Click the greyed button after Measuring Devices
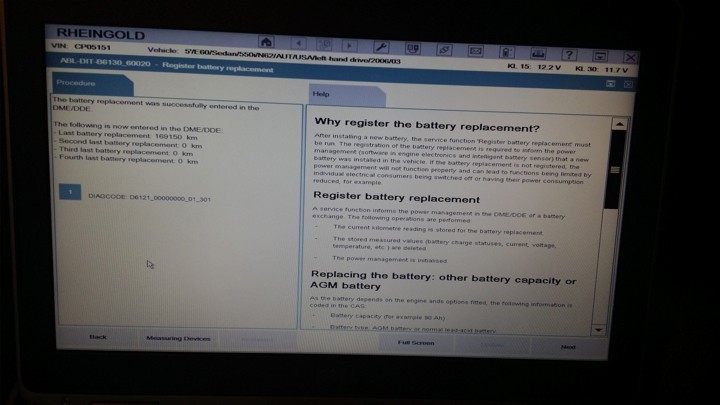The image size is (720, 405). 257,340
